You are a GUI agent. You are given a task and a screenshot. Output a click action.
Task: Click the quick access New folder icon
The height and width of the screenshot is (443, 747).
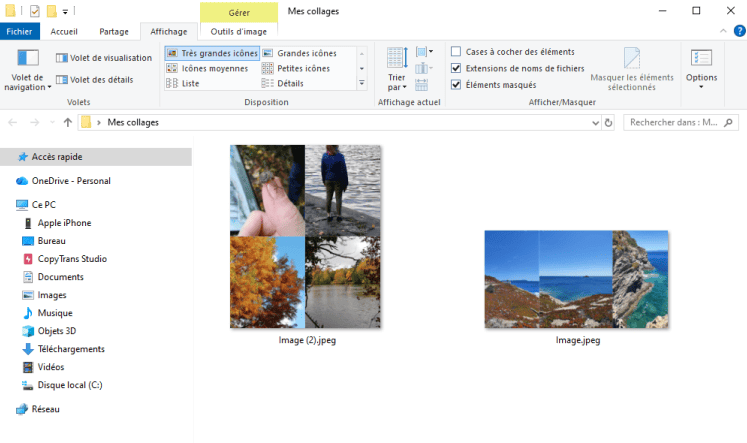coord(51,10)
